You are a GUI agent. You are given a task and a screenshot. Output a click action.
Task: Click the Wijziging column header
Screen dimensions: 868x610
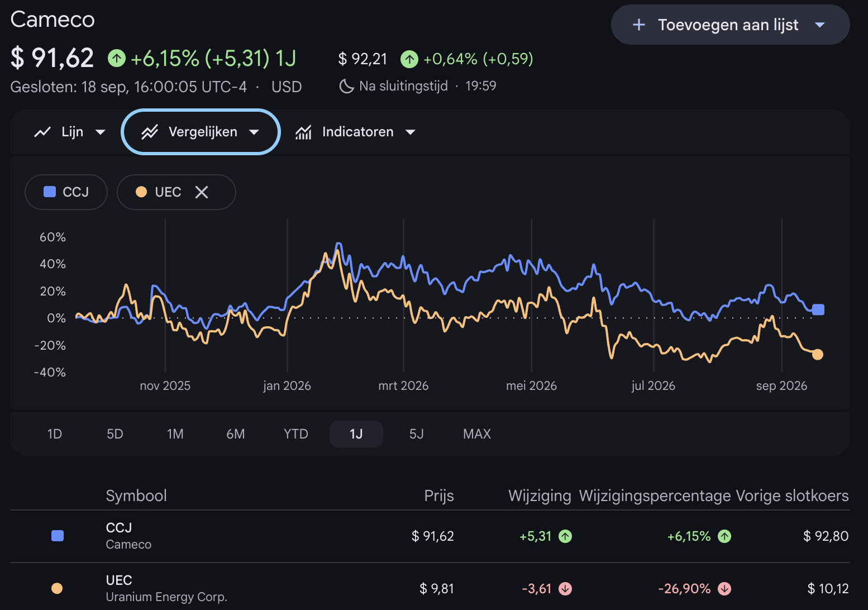click(x=540, y=495)
